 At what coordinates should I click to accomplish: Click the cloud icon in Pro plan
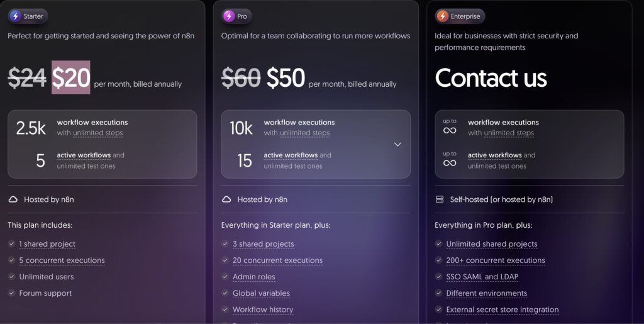click(x=226, y=199)
